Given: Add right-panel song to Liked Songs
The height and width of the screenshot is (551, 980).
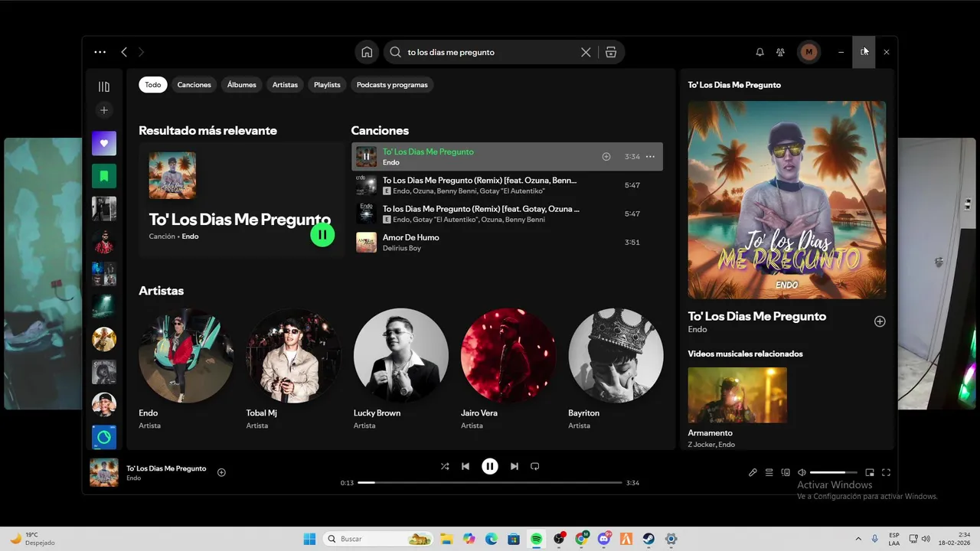Looking at the screenshot, I should point(880,321).
